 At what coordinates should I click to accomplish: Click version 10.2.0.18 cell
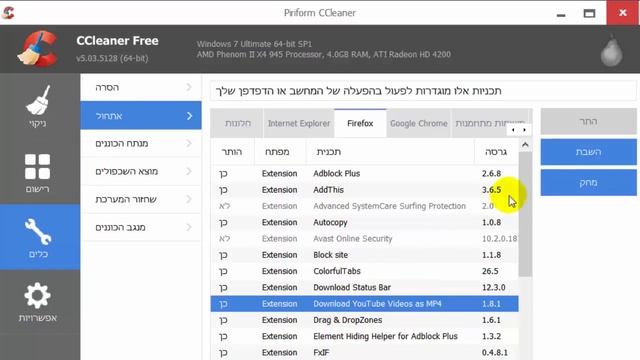499,239
